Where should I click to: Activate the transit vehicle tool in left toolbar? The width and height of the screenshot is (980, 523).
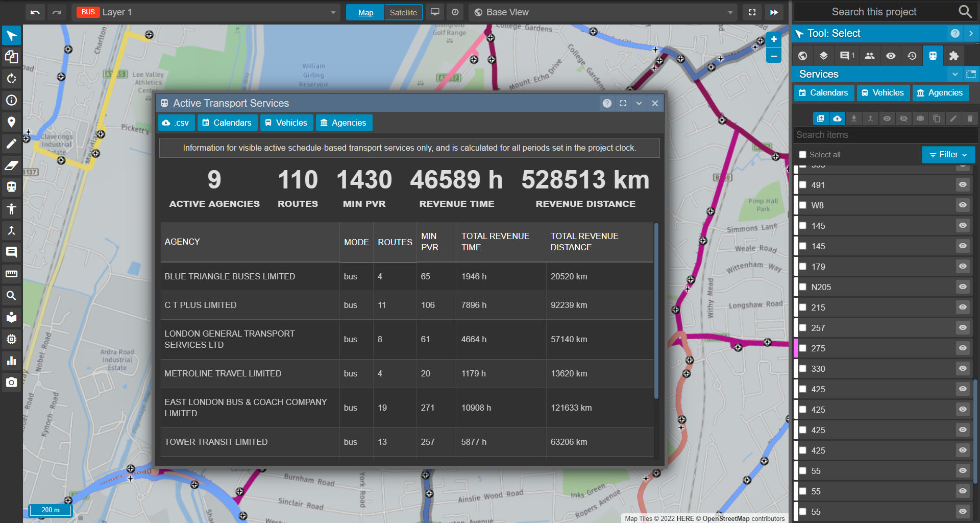point(11,187)
